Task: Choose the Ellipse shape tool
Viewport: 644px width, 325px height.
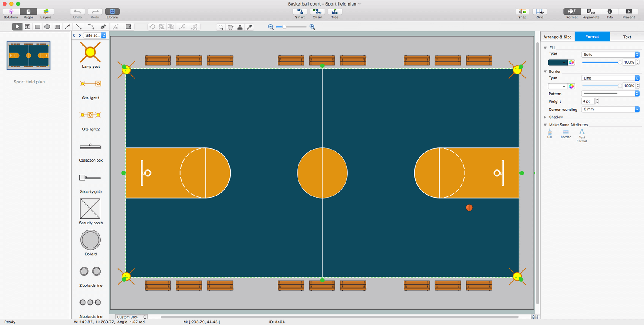Action: pyautogui.click(x=47, y=27)
